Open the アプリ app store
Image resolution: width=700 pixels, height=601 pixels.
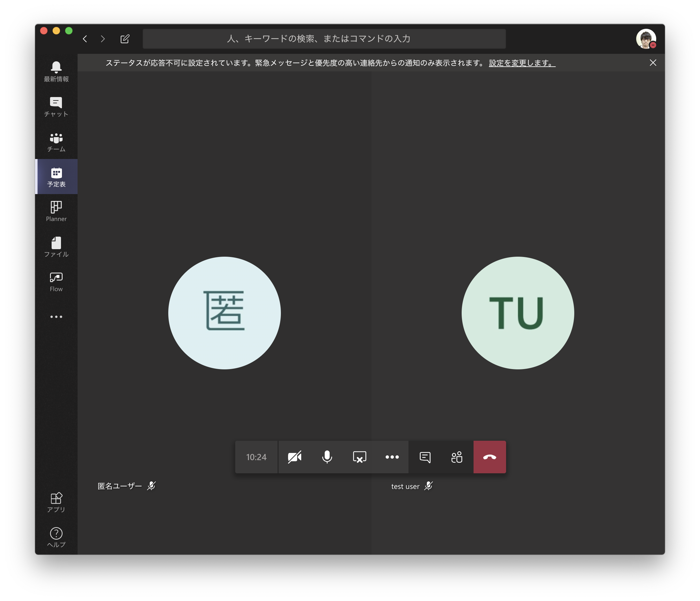(56, 502)
